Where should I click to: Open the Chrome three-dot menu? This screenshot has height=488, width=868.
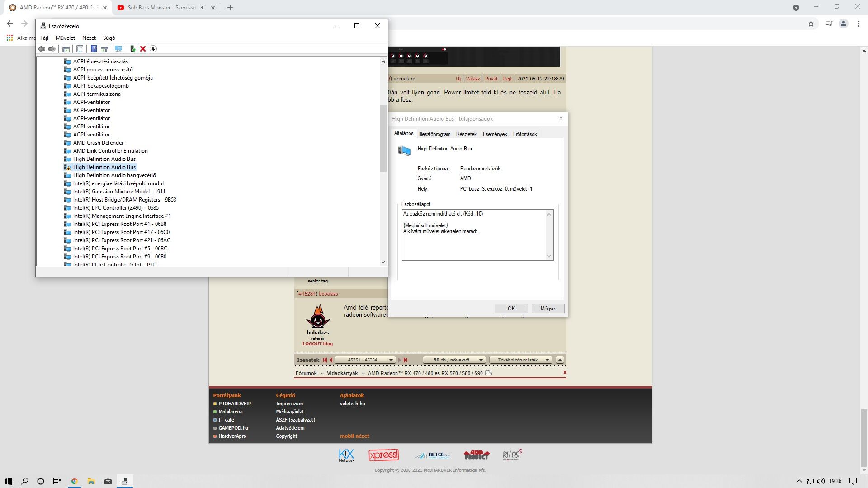coord(858,23)
